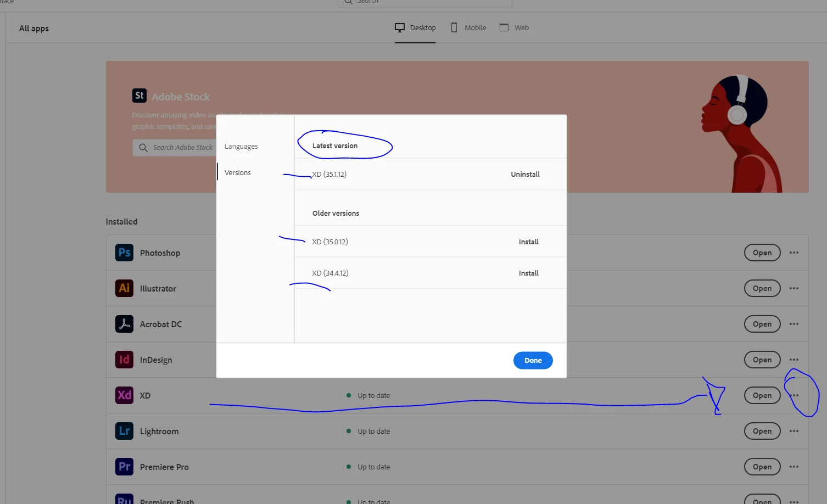Screen dimensions: 827x504
Task: Uninstall XD version 35.1.12
Action: tap(525, 174)
